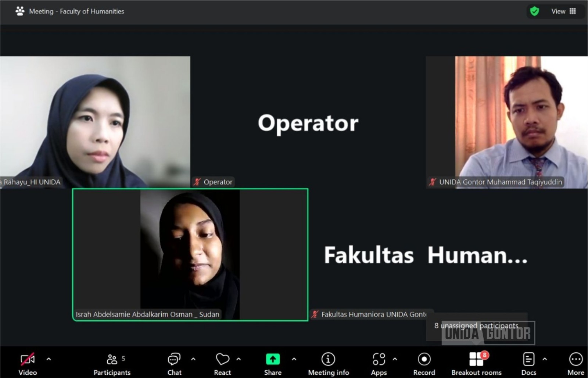Open Breakout rooms
Viewport: 588px width, 378px height.
(476, 363)
